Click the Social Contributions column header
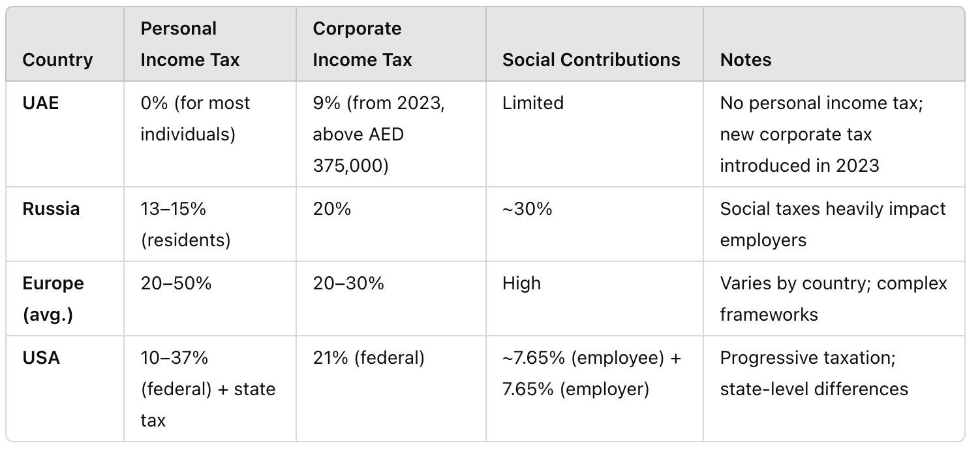The height and width of the screenshot is (452, 980). (591, 60)
